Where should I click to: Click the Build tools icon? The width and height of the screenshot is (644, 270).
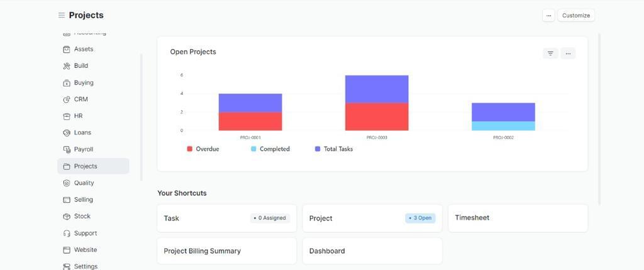click(x=67, y=66)
